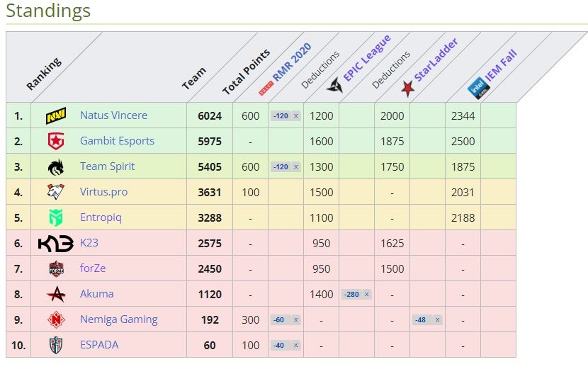Open the Team Spirit team link

coord(107,166)
